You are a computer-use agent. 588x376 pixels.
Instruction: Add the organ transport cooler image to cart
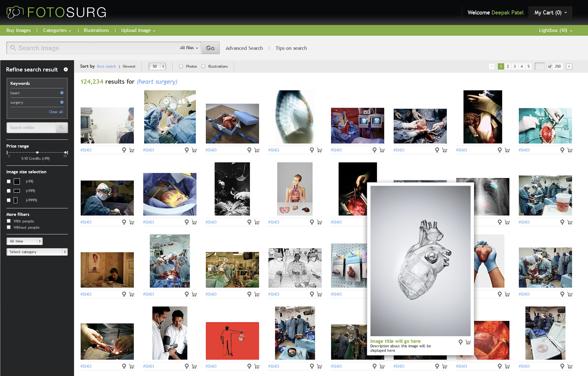click(569, 366)
